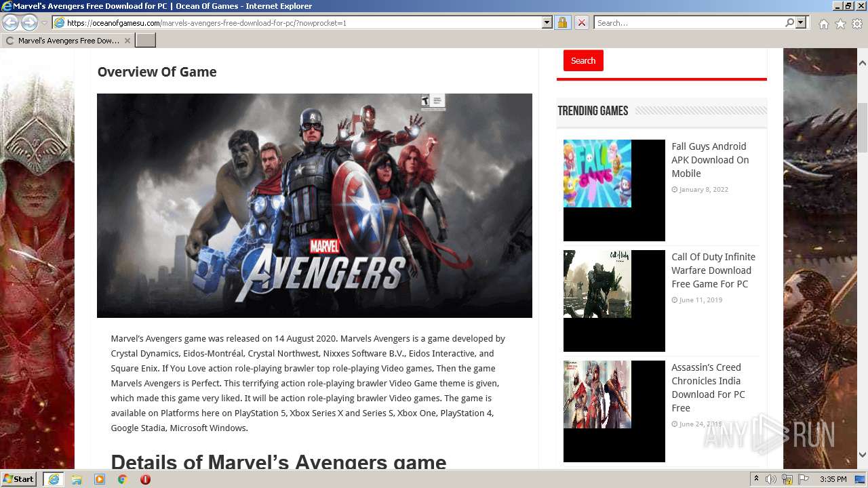The width and height of the screenshot is (868, 488).
Task: Click the Internet Explorer taskbar icon
Action: [x=54, y=479]
